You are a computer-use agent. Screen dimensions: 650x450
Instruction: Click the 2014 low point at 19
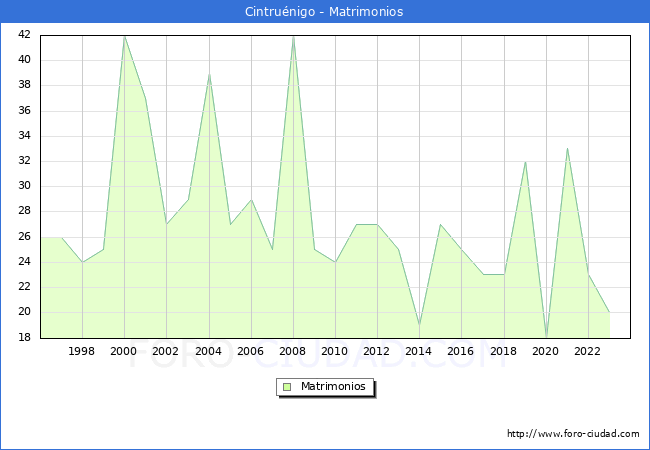click(420, 325)
